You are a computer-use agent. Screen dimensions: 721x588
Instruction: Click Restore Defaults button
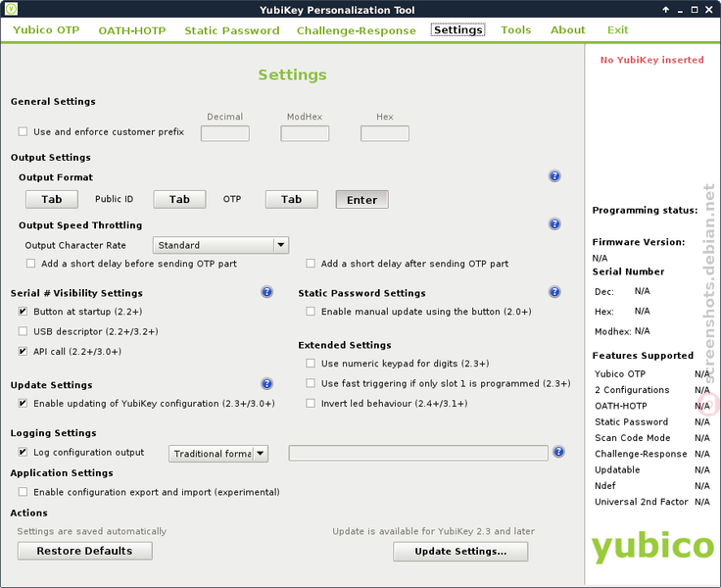coord(84,551)
